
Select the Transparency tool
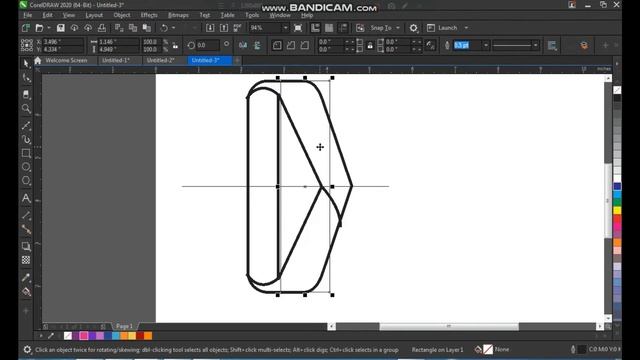click(x=26, y=260)
